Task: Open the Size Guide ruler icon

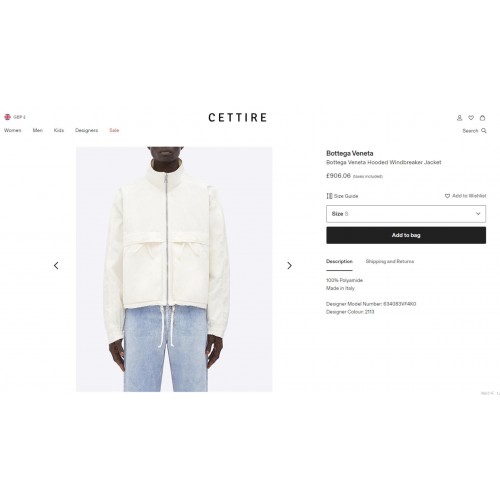Action: coord(329,196)
